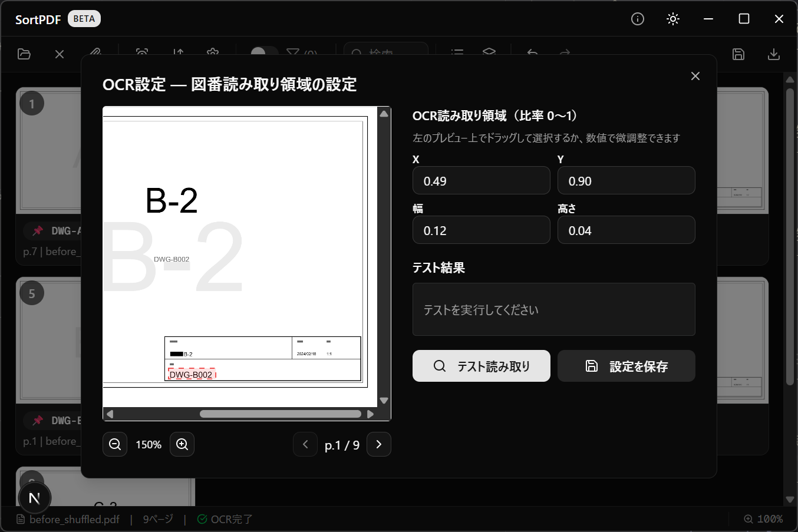Zoom out the preview with the minus magnifier
The height and width of the screenshot is (532, 798).
click(x=115, y=444)
